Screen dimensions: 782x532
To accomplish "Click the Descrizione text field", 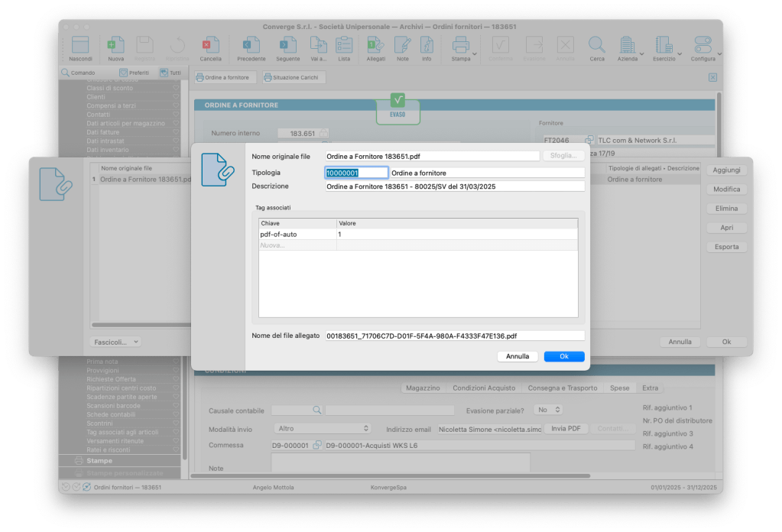I will (454, 187).
